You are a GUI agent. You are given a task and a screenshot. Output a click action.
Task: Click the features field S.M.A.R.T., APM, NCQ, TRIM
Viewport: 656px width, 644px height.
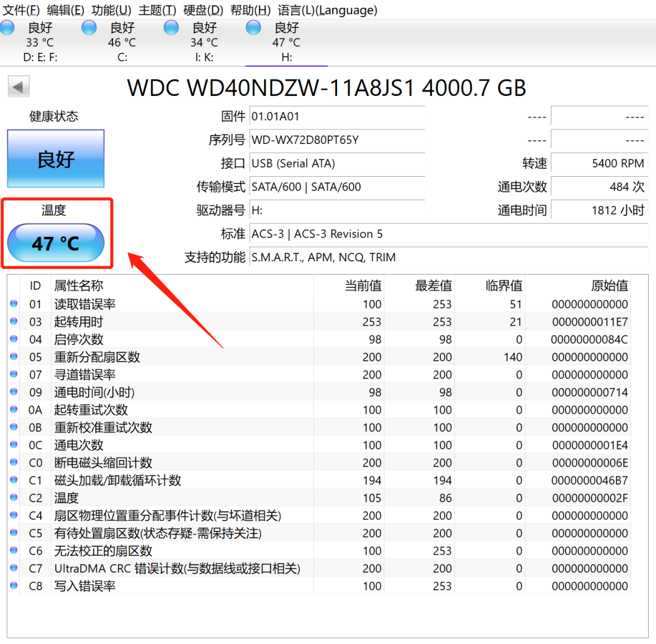coord(449,257)
